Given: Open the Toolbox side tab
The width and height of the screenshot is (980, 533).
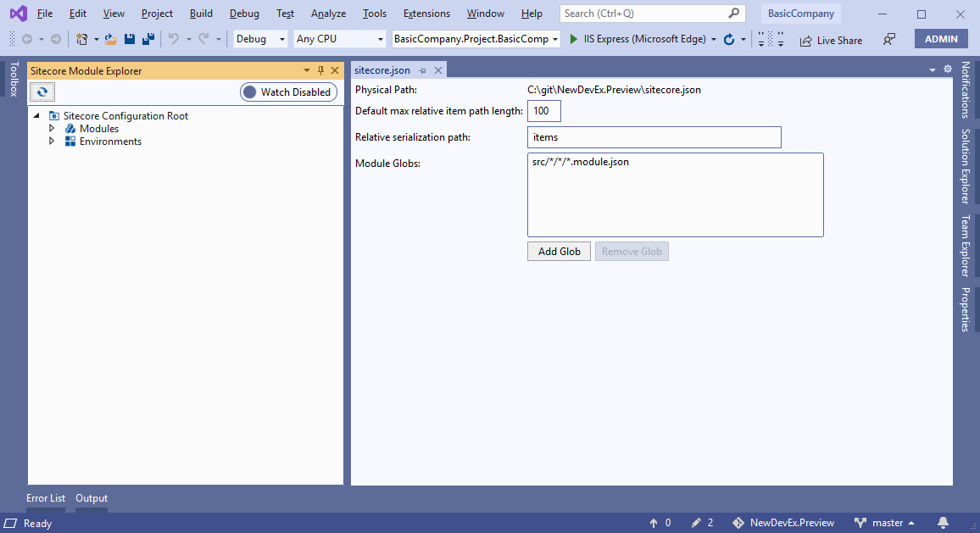Looking at the screenshot, I should click(x=14, y=79).
